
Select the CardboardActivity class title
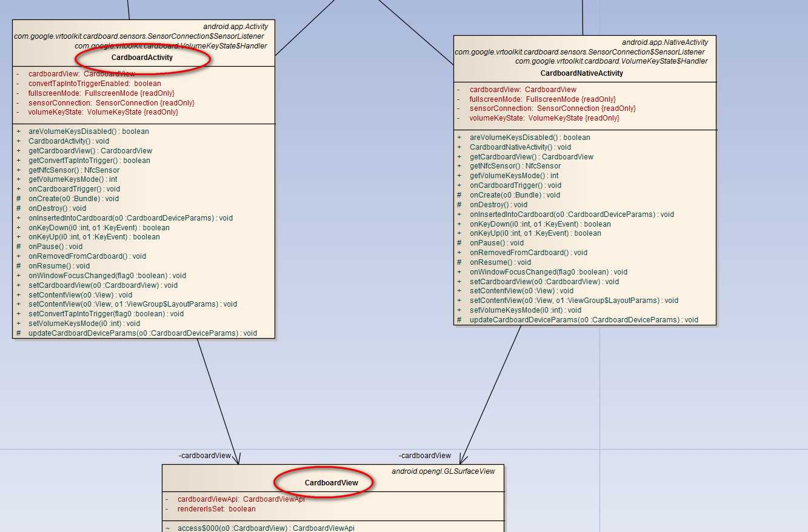click(142, 58)
